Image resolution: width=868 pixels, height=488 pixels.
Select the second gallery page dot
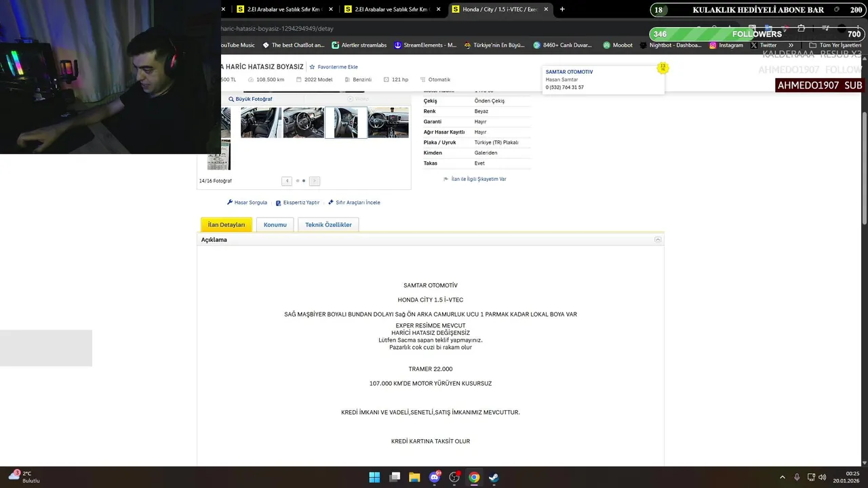tap(304, 181)
